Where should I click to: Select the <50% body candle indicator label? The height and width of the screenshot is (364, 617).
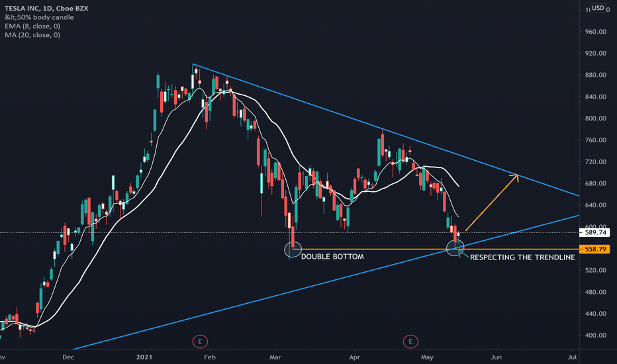click(39, 17)
